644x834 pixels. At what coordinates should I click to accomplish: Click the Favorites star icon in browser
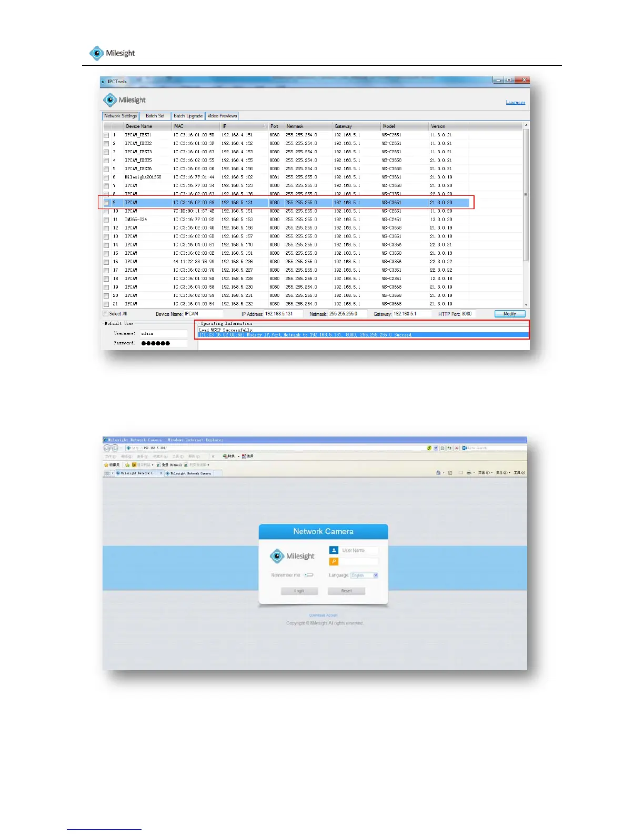tap(106, 465)
